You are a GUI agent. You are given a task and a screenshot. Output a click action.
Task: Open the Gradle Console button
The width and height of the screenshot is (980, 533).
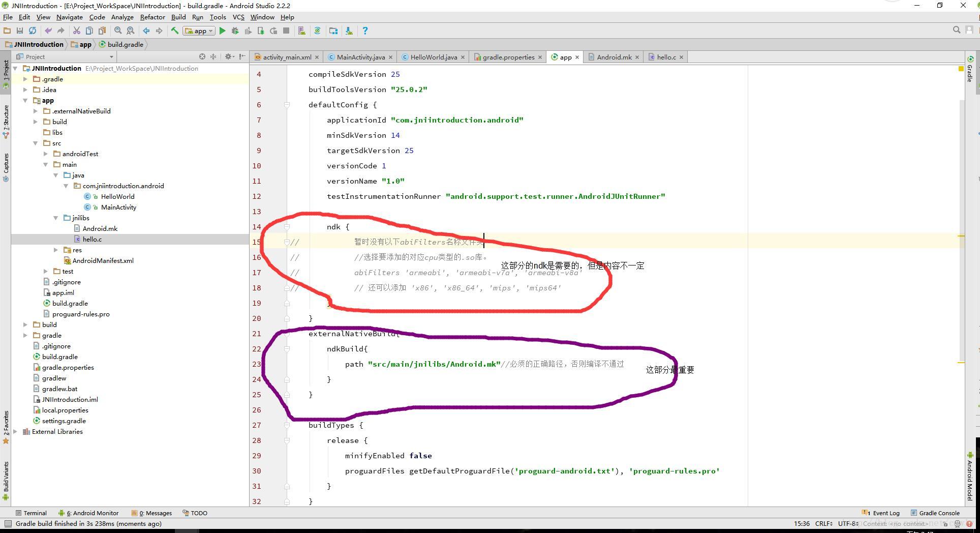pos(935,513)
